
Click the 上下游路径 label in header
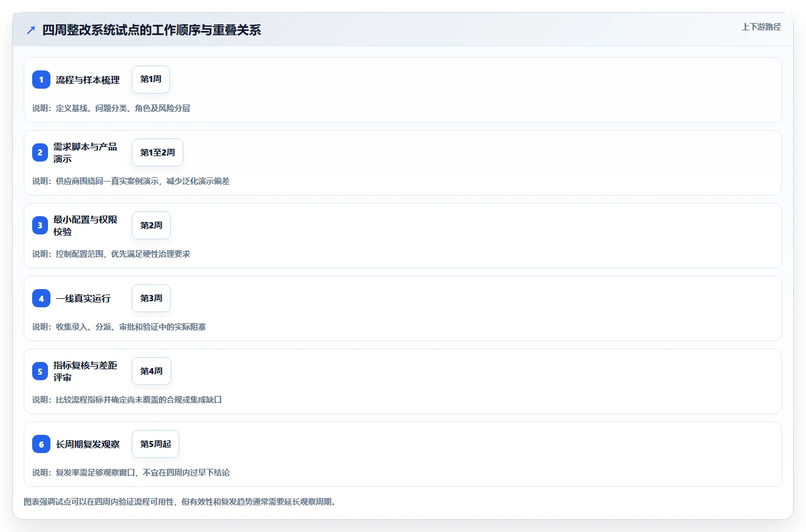[x=761, y=27]
